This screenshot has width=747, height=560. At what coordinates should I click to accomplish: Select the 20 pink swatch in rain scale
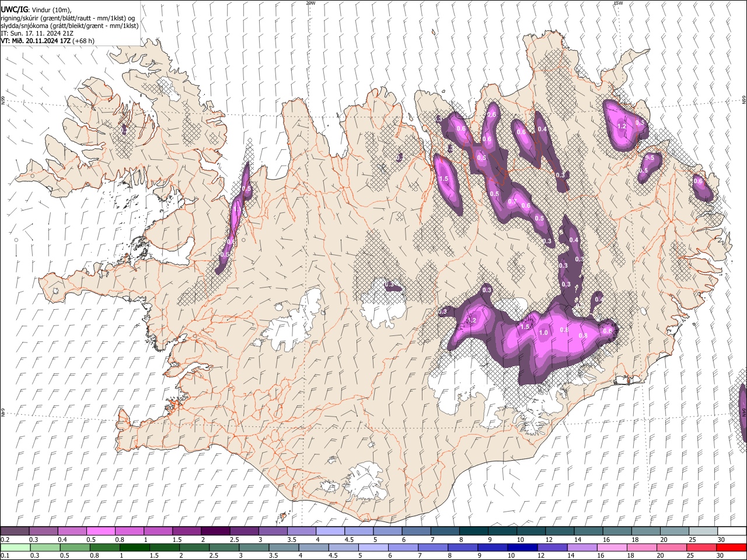pyautogui.click(x=672, y=547)
